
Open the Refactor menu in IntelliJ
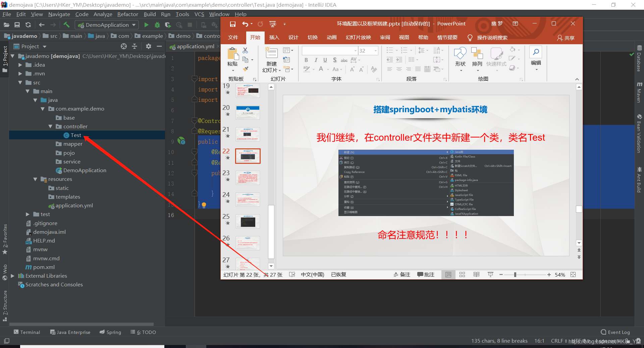click(127, 14)
